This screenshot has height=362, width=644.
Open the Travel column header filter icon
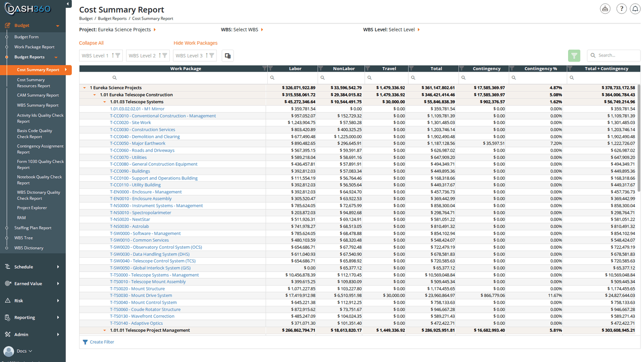pyautogui.click(x=368, y=68)
